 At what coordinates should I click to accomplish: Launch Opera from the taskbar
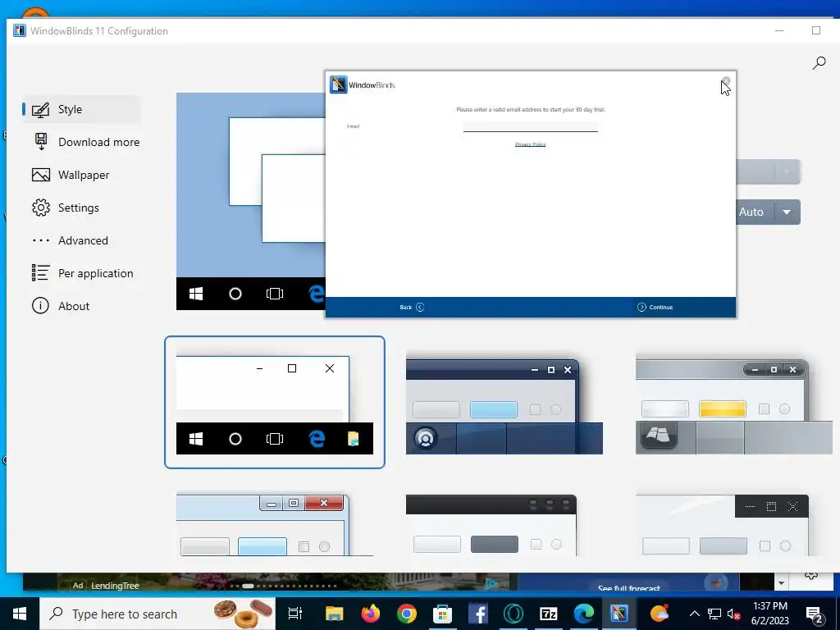[x=514, y=614]
